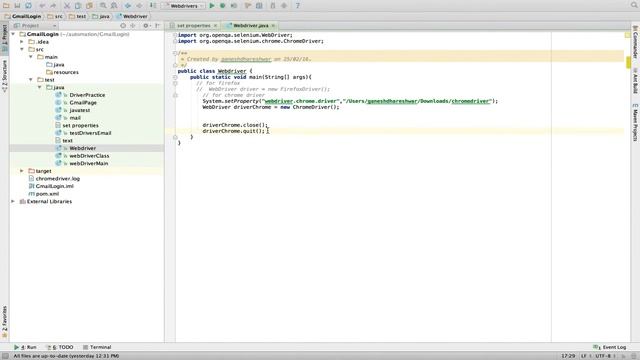Click the Collapse All icon in Project panel
640x360 pixels.
(x=133, y=25)
